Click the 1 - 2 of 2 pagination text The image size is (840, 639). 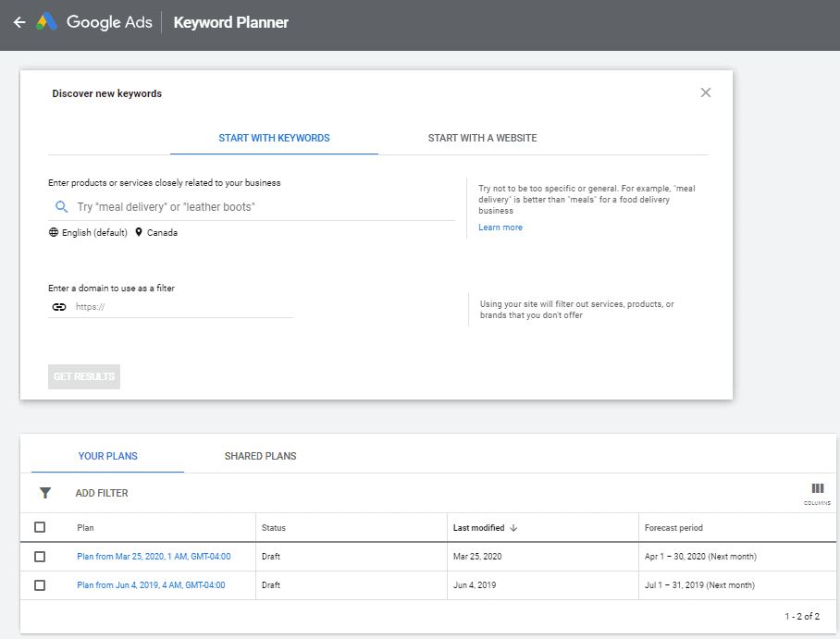click(802, 617)
